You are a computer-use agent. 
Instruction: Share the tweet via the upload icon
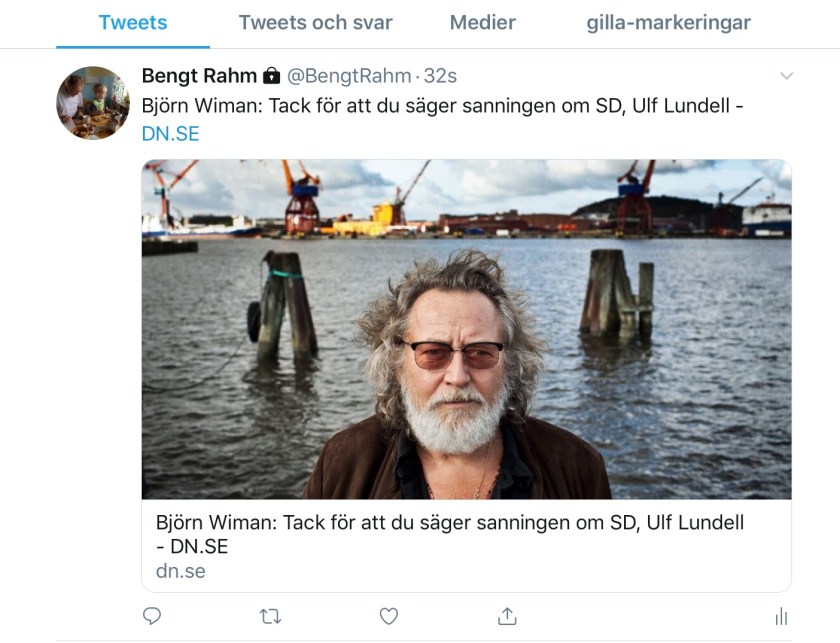point(507,616)
